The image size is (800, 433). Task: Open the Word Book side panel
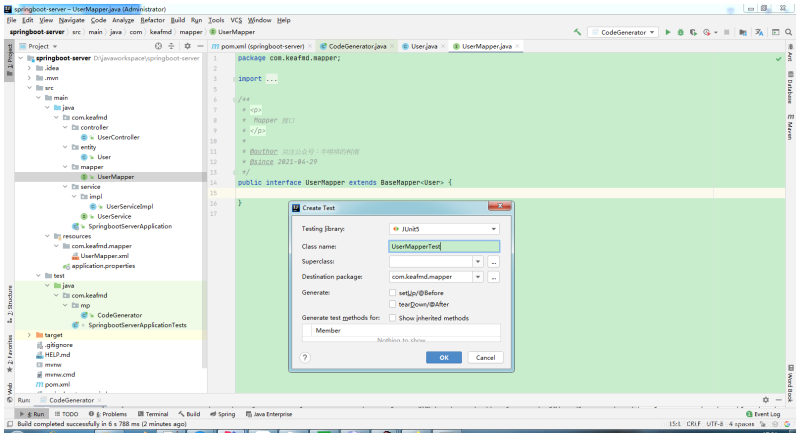pyautogui.click(x=790, y=384)
